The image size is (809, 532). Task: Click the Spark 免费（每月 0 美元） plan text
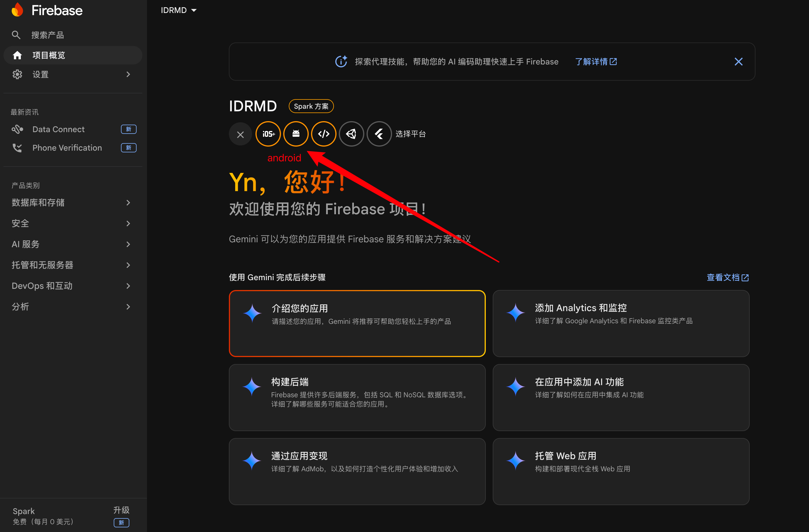click(x=43, y=516)
